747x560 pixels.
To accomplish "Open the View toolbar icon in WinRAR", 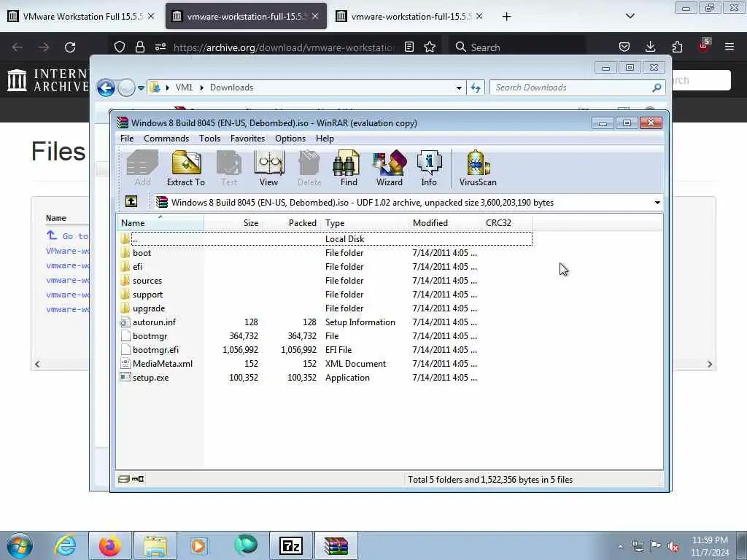I will (x=269, y=168).
